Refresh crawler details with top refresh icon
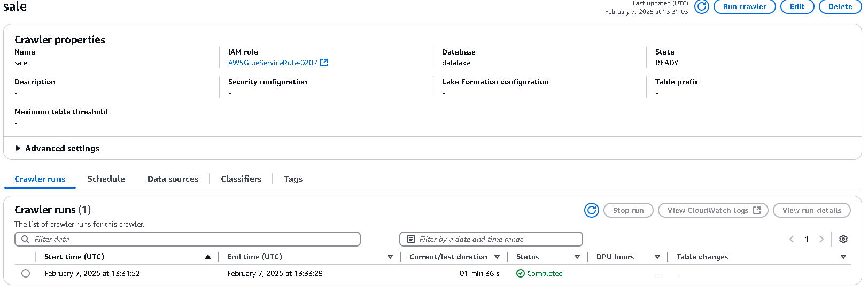Image resolution: width=868 pixels, height=292 pixels. [x=701, y=7]
